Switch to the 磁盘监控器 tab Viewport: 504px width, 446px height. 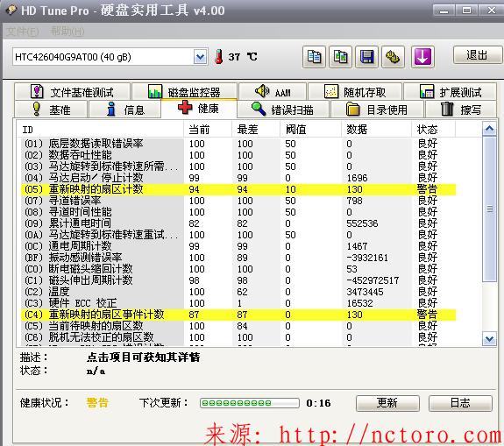(184, 92)
